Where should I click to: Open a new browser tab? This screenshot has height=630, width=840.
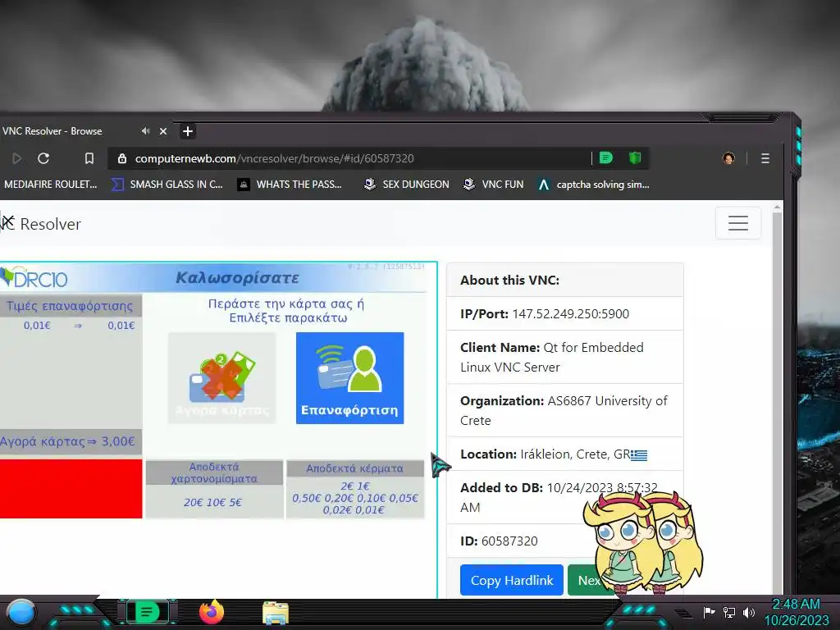point(188,131)
